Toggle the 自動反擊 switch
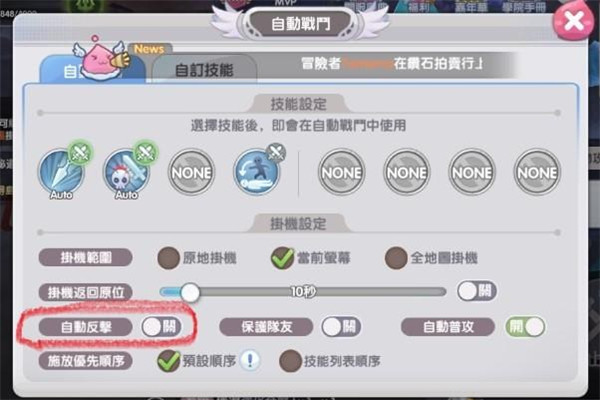 tap(161, 327)
